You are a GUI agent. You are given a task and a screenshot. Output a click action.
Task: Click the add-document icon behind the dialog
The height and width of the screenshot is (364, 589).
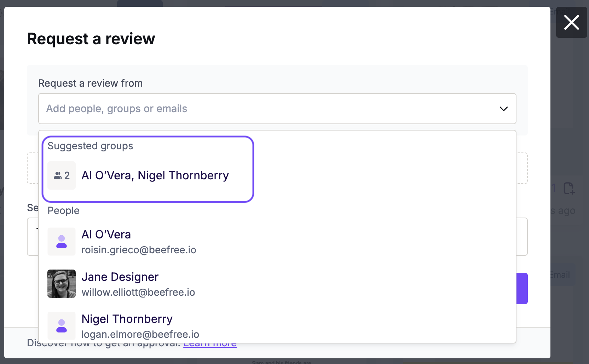point(570,189)
